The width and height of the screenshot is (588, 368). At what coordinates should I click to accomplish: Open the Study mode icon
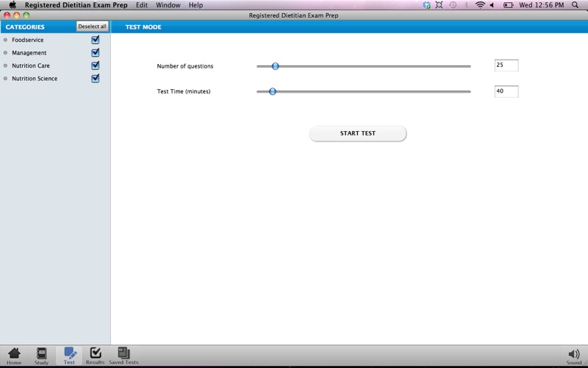click(41, 355)
